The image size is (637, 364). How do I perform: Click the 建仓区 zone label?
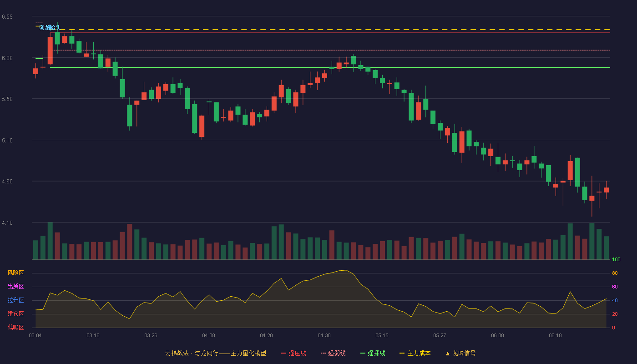pos(15,314)
